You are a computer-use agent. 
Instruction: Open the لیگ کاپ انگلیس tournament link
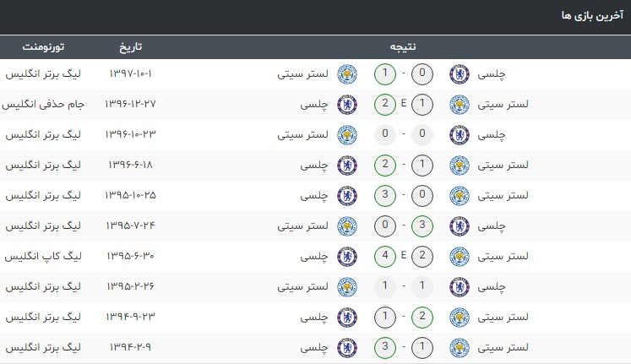(x=43, y=256)
